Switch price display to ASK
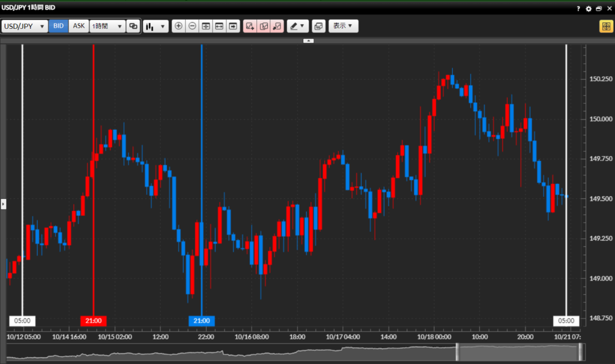 79,26
